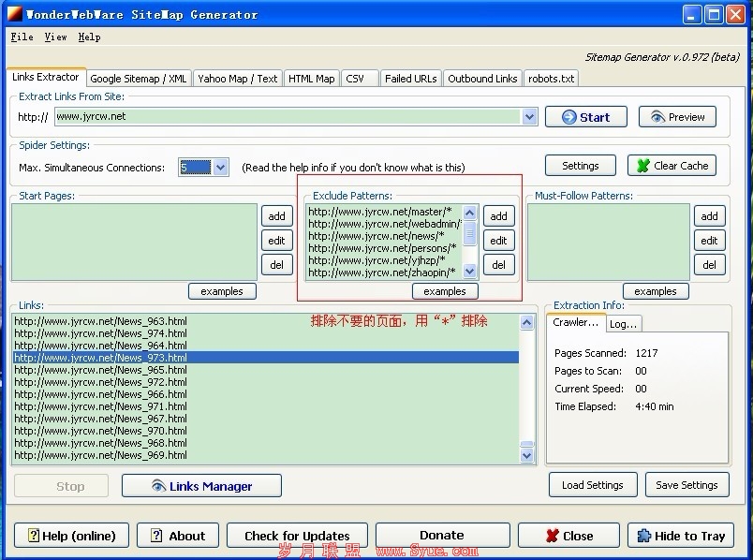Open spider Settings

(580, 166)
